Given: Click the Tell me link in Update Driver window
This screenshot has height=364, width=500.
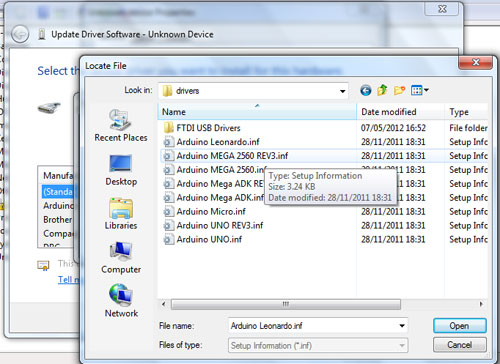Looking at the screenshot, I should point(69,279).
